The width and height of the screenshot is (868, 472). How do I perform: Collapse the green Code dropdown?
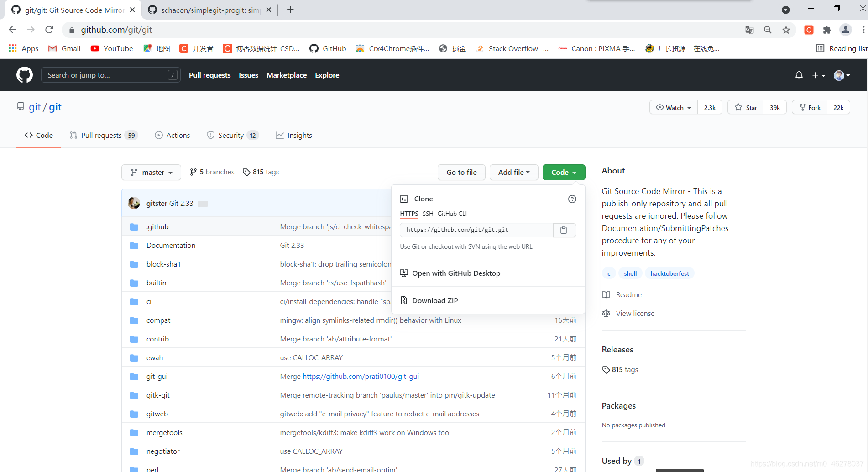click(x=564, y=173)
